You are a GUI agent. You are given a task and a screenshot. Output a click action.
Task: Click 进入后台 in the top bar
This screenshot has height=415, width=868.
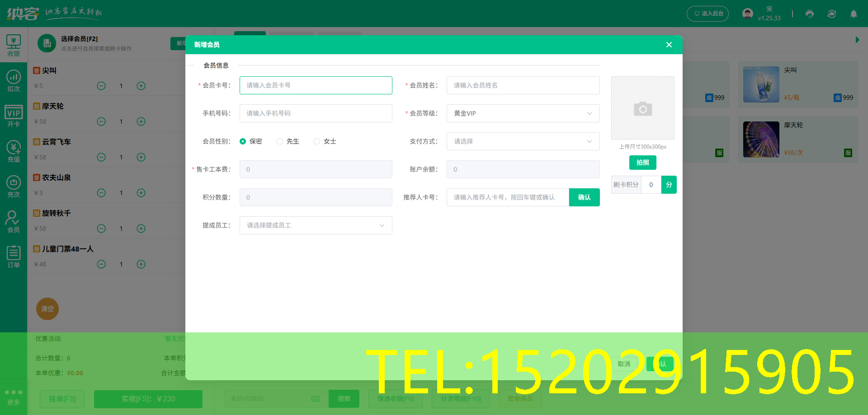tap(708, 14)
